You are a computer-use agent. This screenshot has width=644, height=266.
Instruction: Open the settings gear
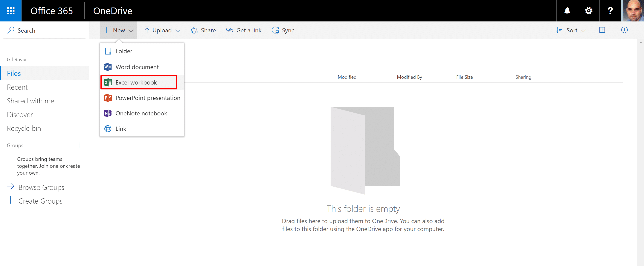click(x=589, y=11)
